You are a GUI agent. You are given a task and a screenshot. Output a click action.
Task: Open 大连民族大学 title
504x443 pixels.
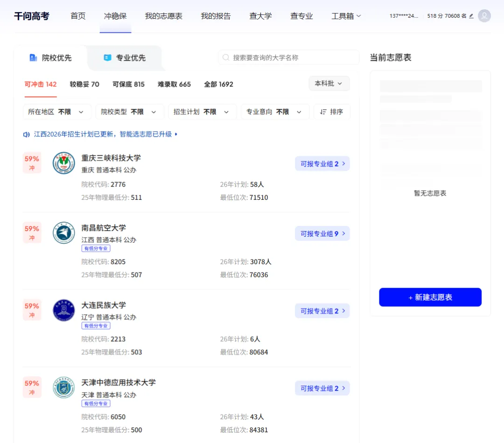coord(104,305)
